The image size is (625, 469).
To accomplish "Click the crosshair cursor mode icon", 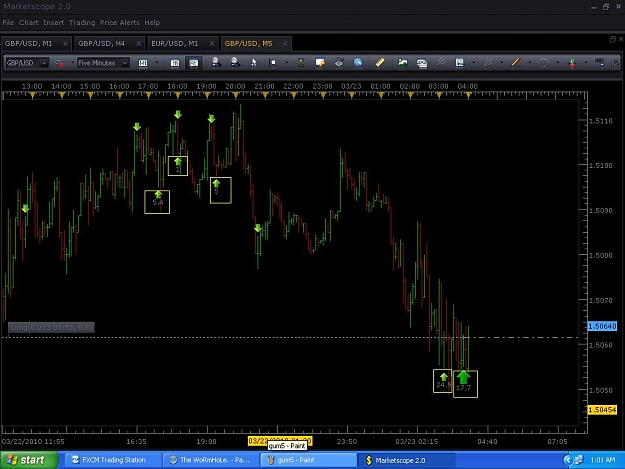I will (x=272, y=63).
